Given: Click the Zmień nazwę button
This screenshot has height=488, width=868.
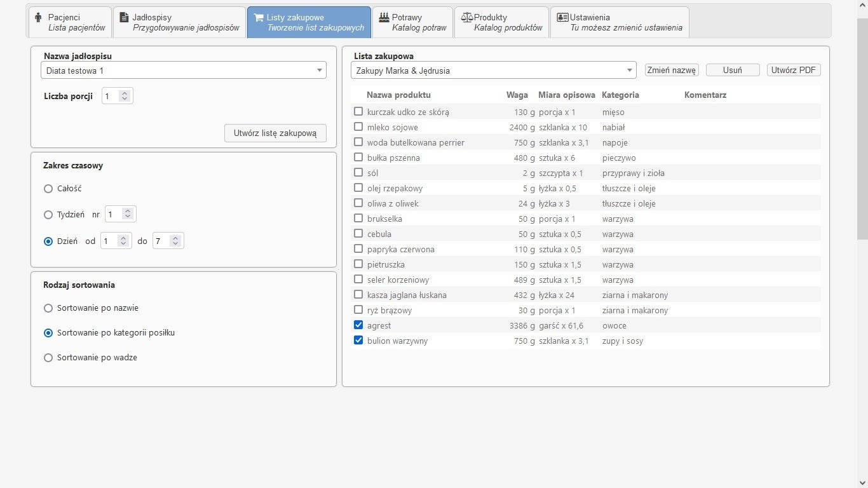Looking at the screenshot, I should click(x=672, y=70).
